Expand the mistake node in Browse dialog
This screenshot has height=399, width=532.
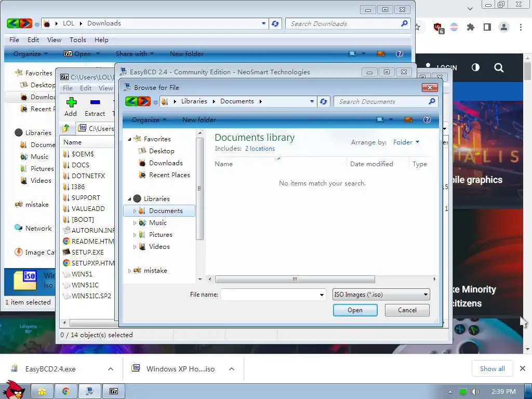pyautogui.click(x=129, y=271)
